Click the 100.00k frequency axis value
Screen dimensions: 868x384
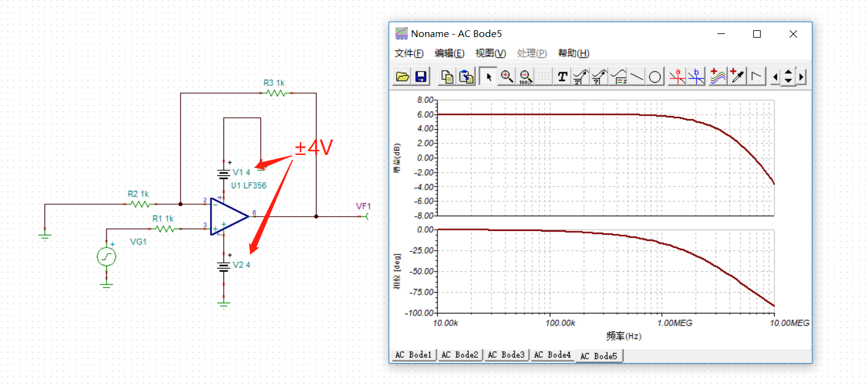tap(560, 323)
